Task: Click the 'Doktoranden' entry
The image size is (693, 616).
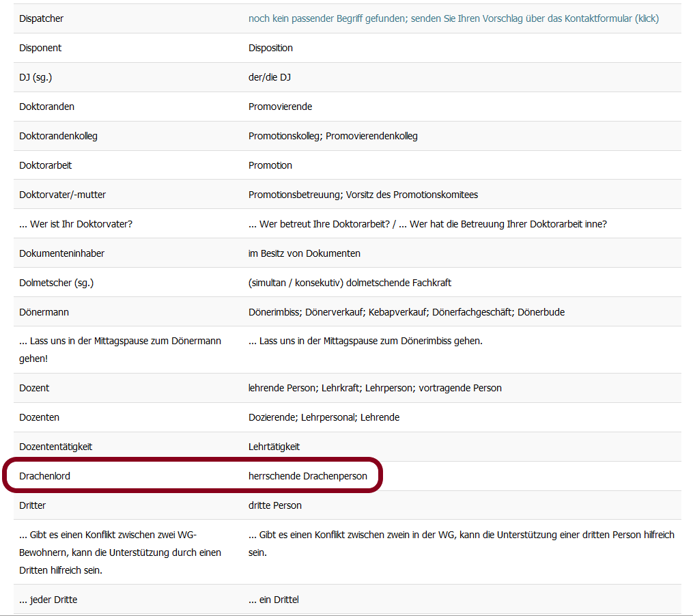Action: click(x=46, y=107)
